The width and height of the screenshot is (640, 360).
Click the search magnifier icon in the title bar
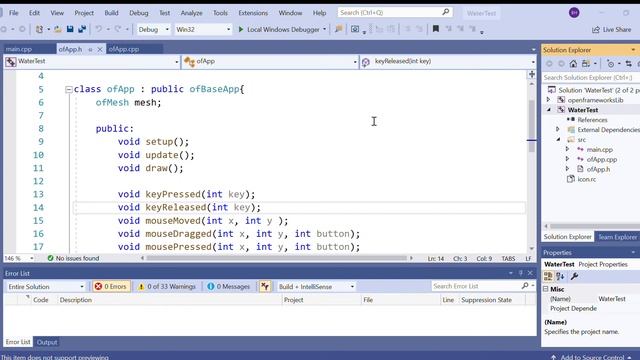click(446, 12)
